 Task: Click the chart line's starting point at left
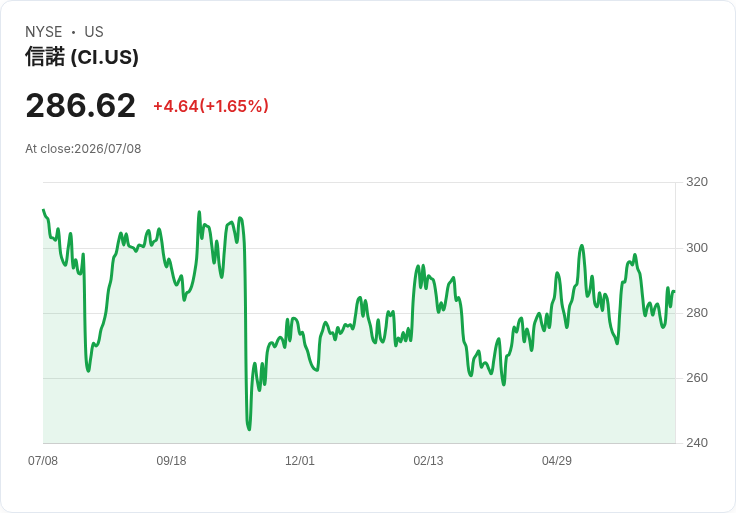tap(43, 210)
